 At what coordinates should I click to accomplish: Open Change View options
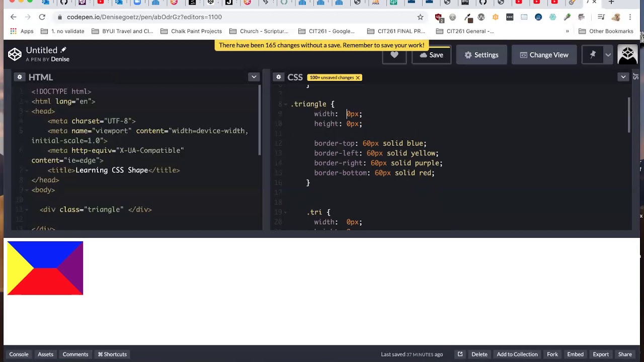tap(544, 55)
